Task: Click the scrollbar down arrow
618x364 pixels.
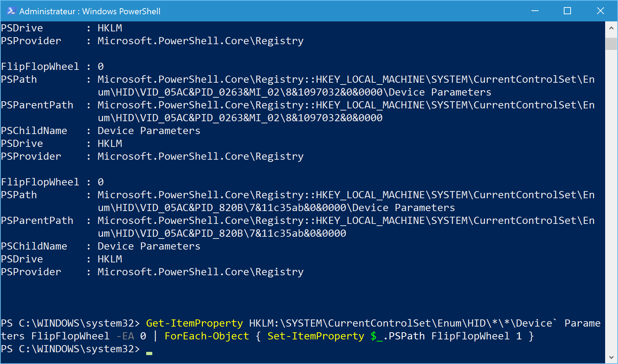Action: pos(611,357)
